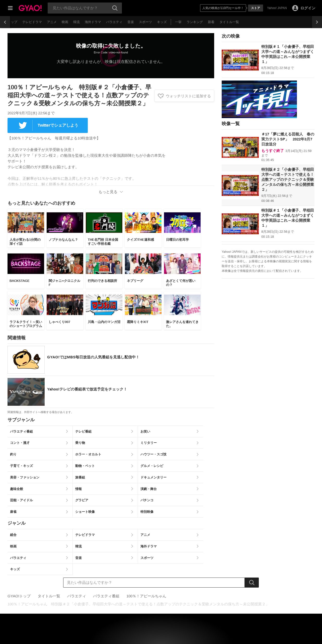Screen dimensions: 322x644
Task: Click GYAO!トップ breadcrumb link
Action: [x=19, y=596]
